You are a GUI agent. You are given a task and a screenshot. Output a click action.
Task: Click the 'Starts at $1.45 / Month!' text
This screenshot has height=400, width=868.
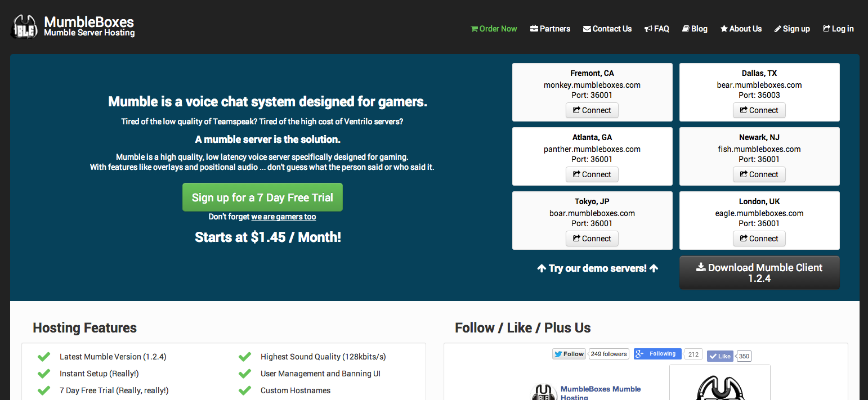pyautogui.click(x=268, y=237)
